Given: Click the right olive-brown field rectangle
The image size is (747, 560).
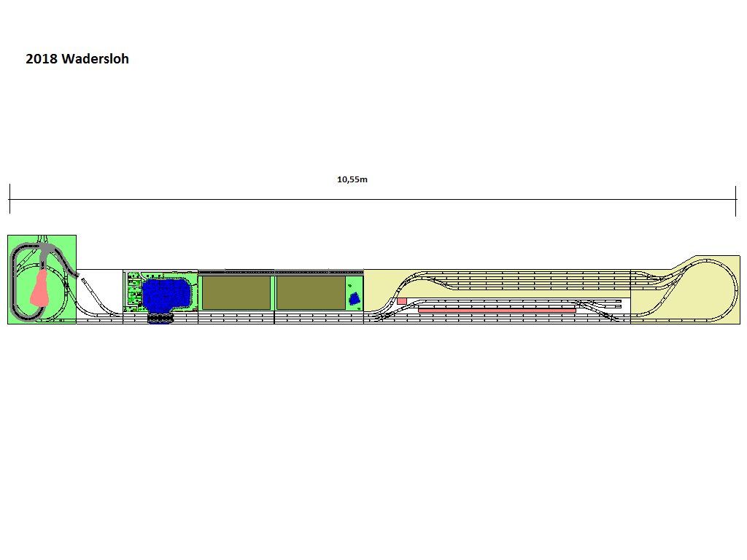Looking at the screenshot, I should tap(310, 292).
